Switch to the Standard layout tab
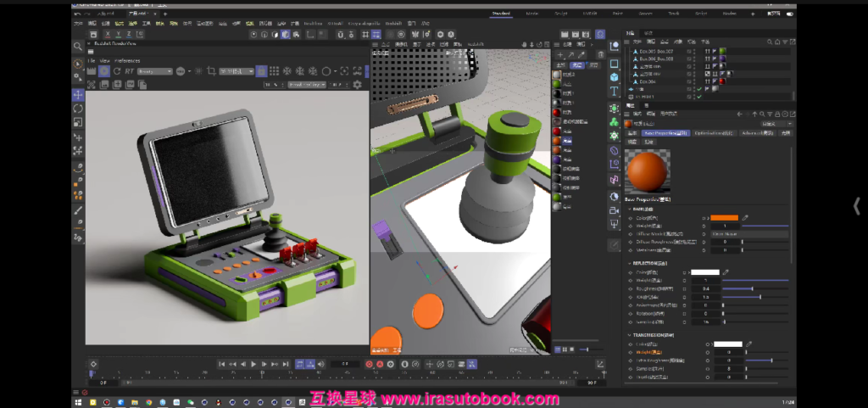Image resolution: width=868 pixels, height=408 pixels. point(501,14)
